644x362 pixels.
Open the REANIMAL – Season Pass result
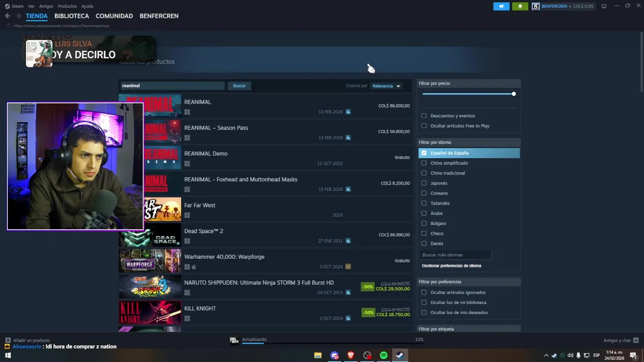pyautogui.click(x=265, y=132)
